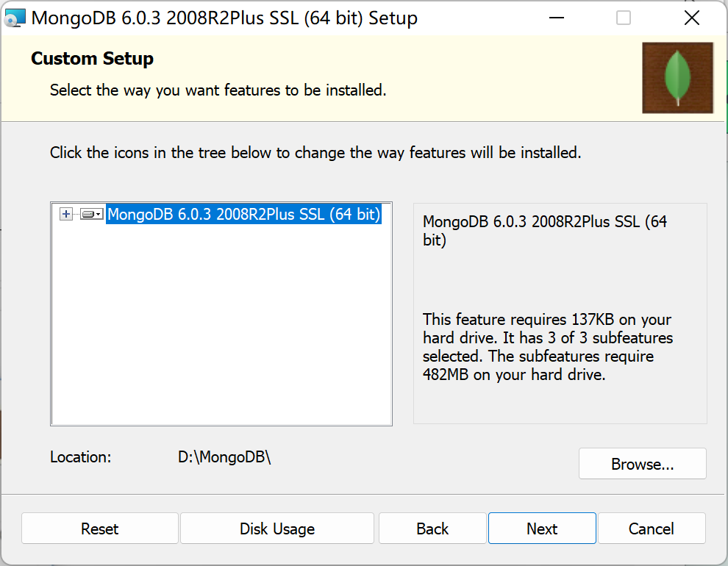Minimize the MongoDB Setup window
Screen dimensions: 728x566
[556, 18]
